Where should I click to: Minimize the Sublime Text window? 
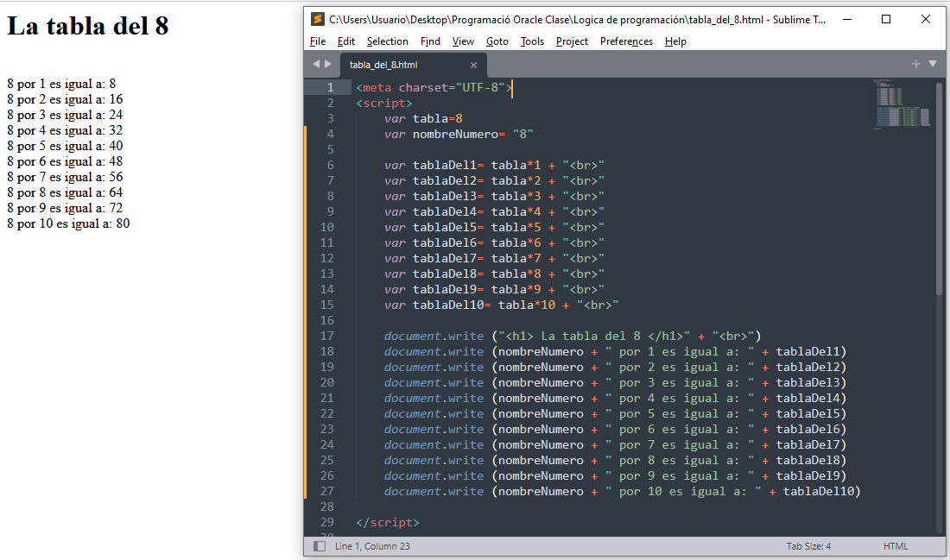click(847, 19)
